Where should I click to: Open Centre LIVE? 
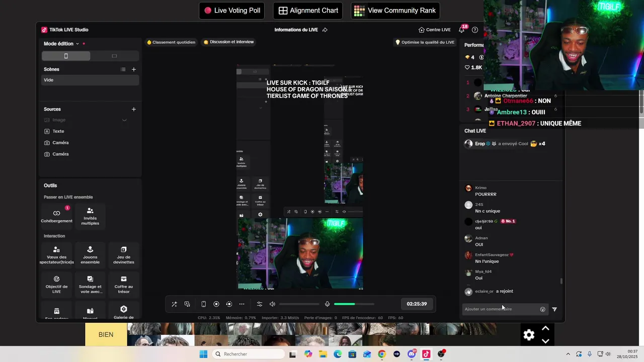click(x=435, y=30)
